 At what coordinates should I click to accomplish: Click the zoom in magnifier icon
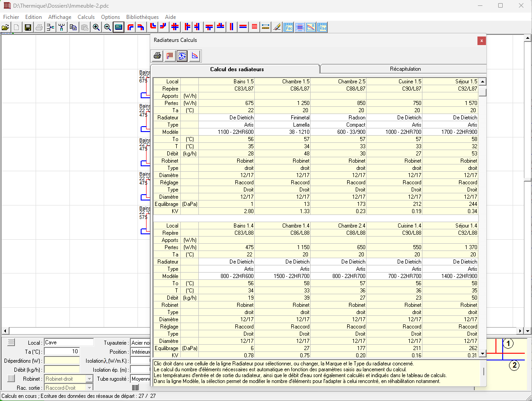pyautogui.click(x=96, y=27)
